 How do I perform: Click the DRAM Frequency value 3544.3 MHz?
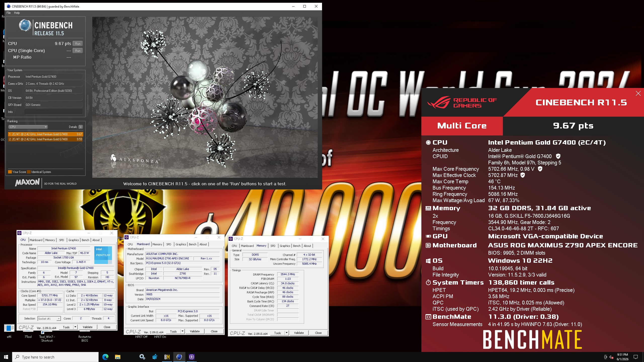288,274
